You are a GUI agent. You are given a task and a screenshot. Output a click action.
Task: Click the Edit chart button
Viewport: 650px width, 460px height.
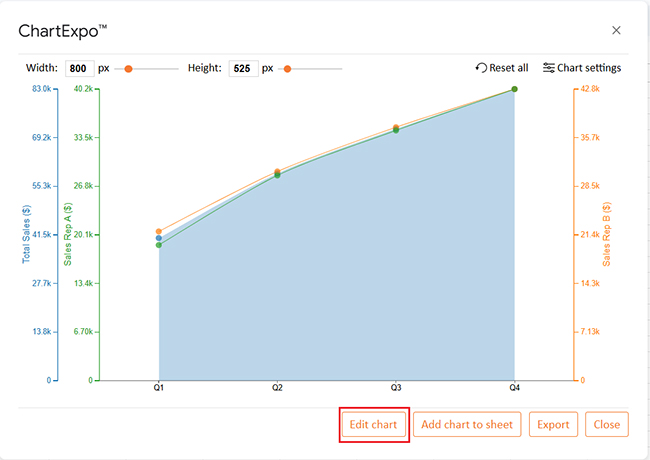point(374,424)
